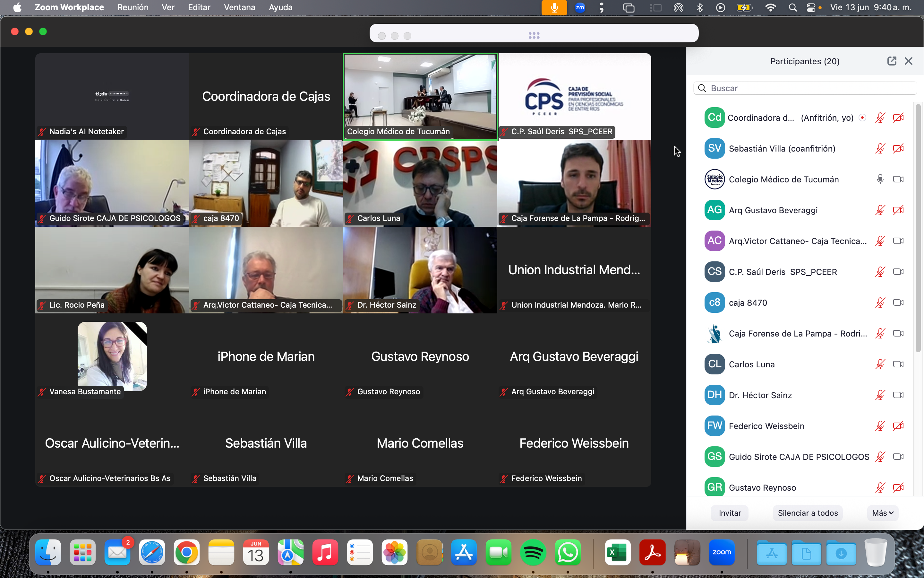924x578 pixels.
Task: Click camera-off icon for Federico Weissbein
Action: (898, 426)
